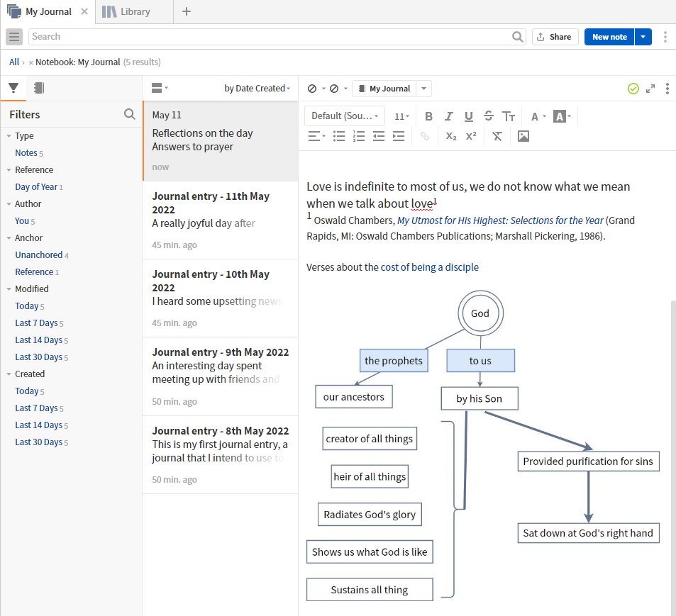The image size is (676, 616).
Task: Collapse the Modified filter group
Action: (9, 289)
